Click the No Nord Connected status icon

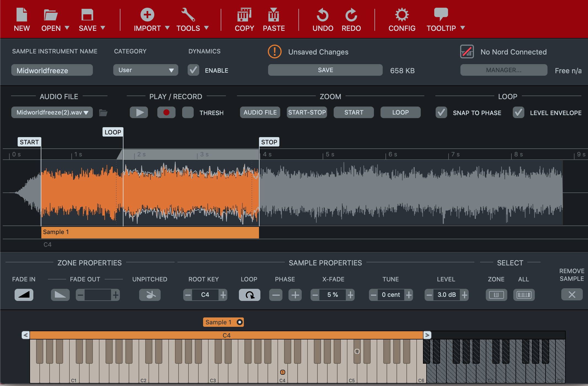click(x=467, y=51)
